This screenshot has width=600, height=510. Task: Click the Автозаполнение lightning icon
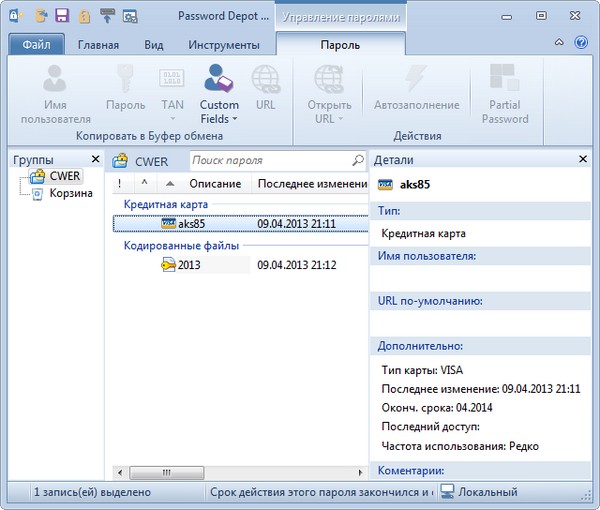pos(416,79)
